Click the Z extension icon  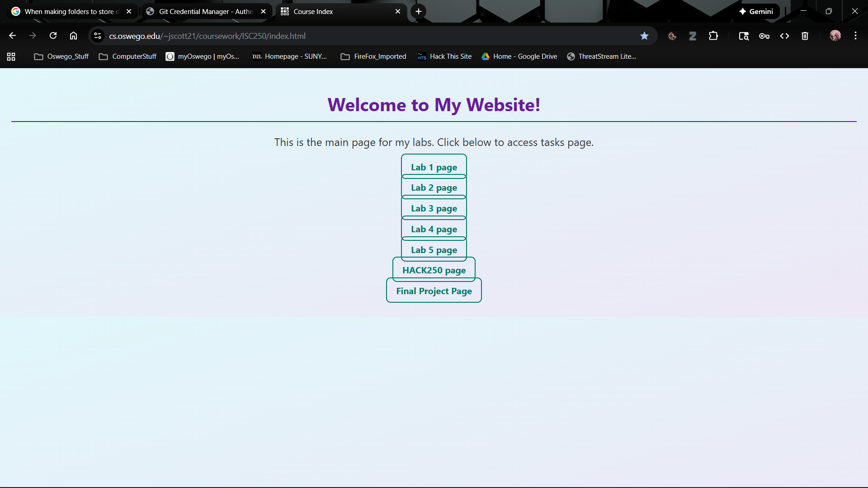[x=692, y=36]
